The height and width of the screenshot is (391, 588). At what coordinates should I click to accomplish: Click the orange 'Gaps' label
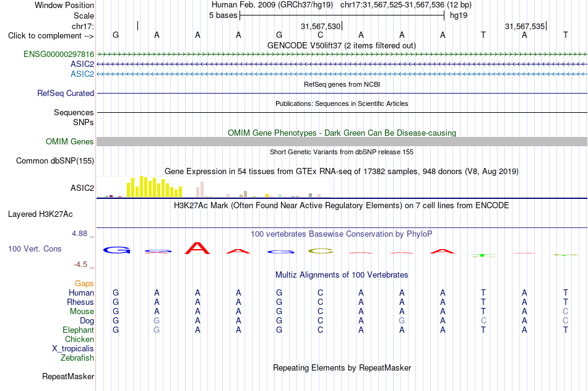[84, 284]
